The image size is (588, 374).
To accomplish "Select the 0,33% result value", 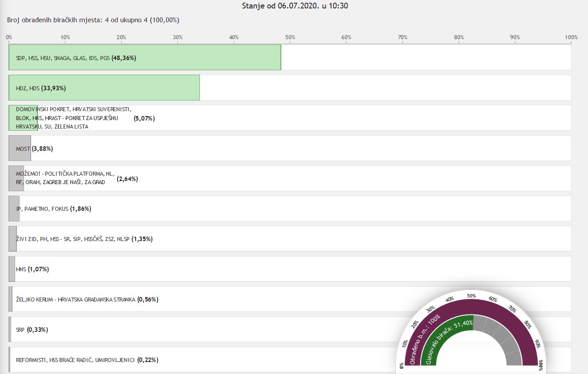I will coord(38,330).
